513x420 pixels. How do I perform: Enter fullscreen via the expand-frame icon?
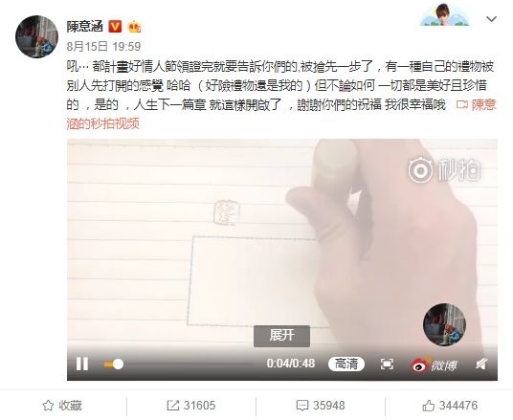(387, 365)
